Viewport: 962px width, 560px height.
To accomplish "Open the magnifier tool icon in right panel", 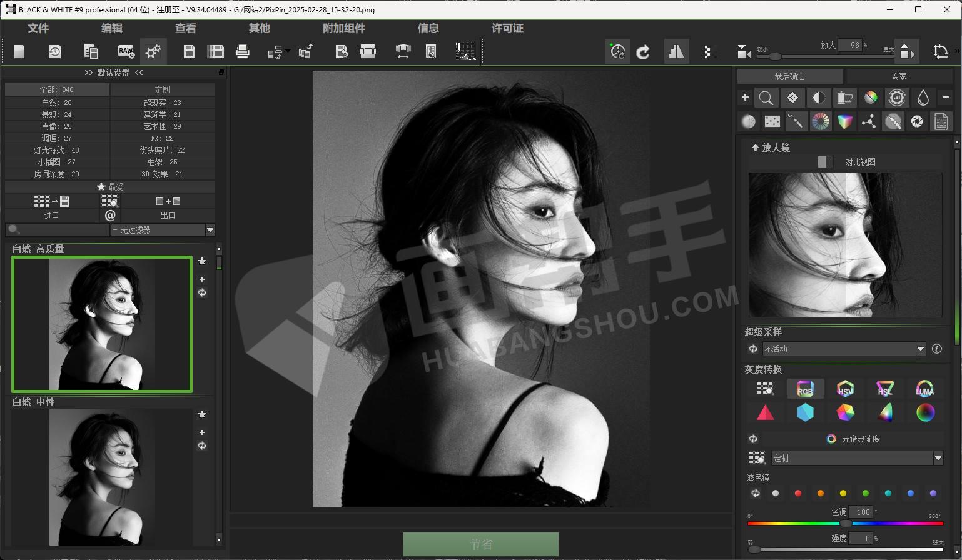I will click(766, 97).
